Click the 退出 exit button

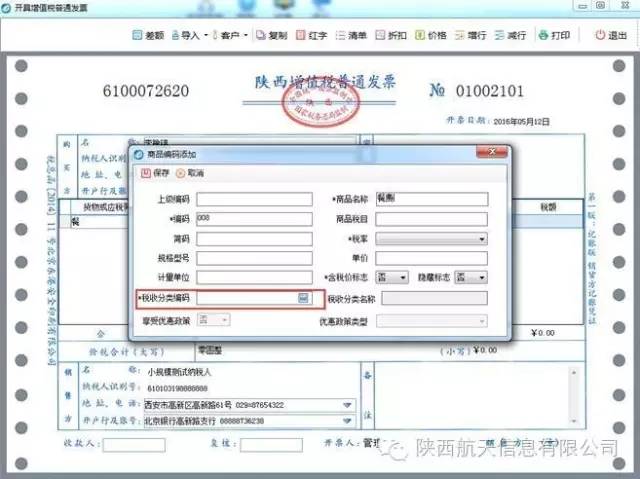(x=611, y=35)
